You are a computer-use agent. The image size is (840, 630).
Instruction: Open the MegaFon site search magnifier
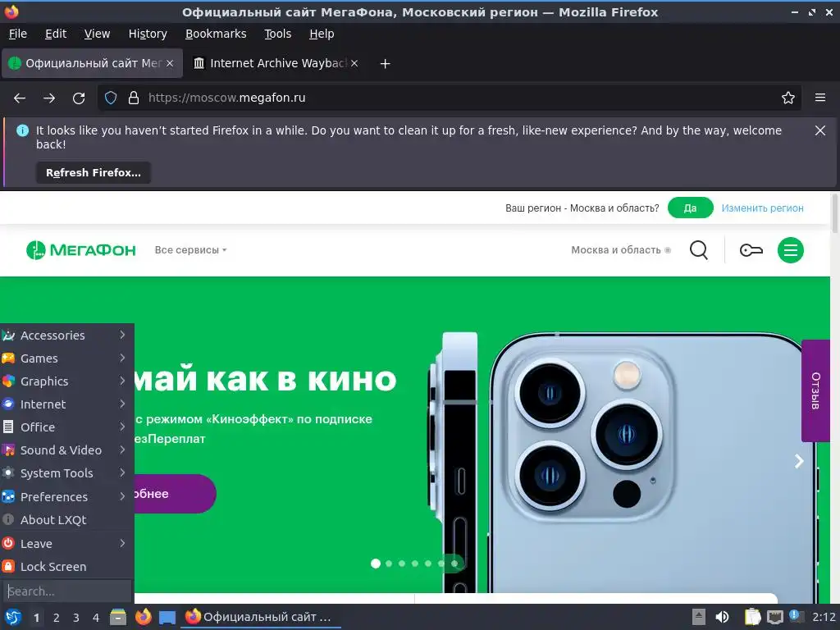click(699, 250)
